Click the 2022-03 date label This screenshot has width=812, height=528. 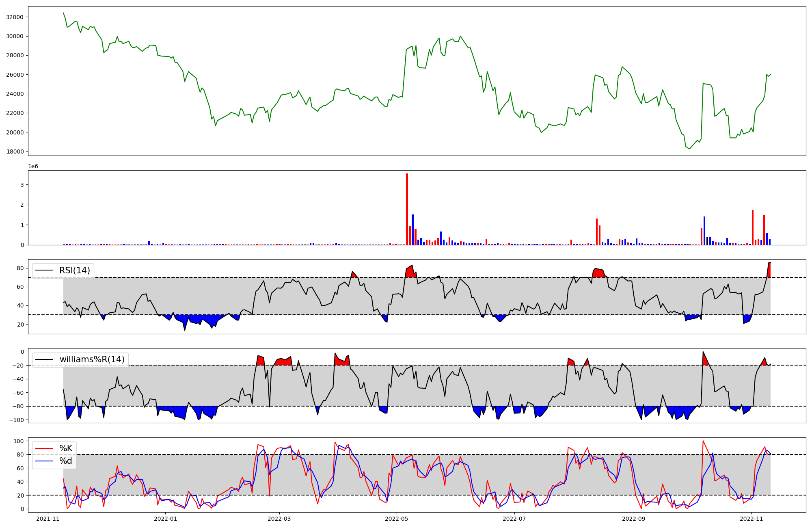pos(279,519)
